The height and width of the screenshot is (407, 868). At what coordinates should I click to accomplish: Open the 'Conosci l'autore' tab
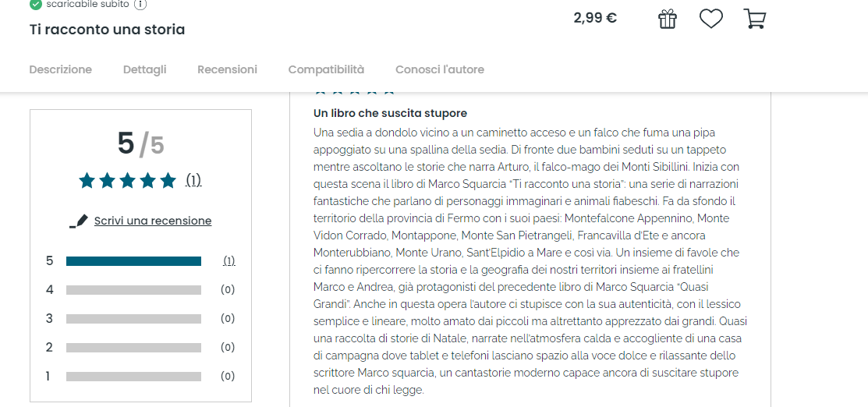pos(440,69)
